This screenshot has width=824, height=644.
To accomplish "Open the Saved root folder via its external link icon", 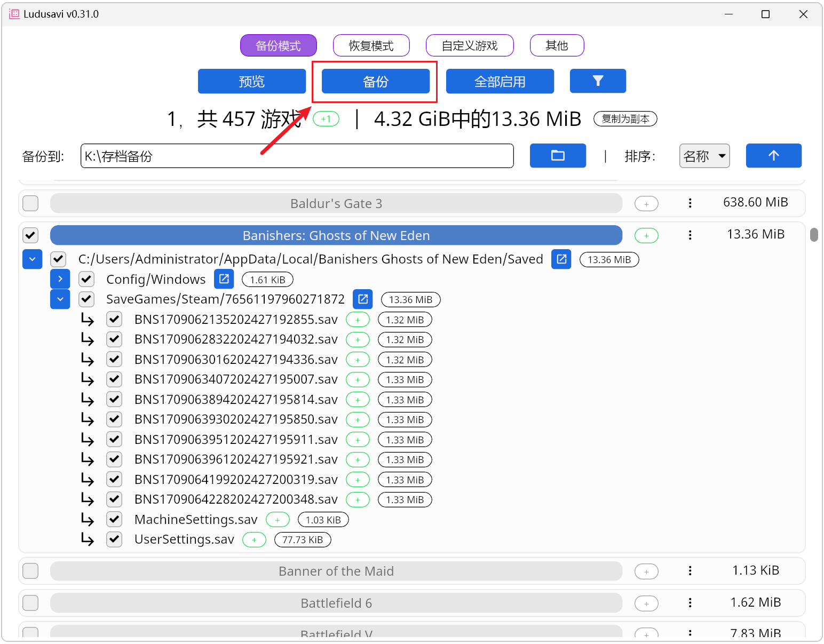I will (561, 259).
